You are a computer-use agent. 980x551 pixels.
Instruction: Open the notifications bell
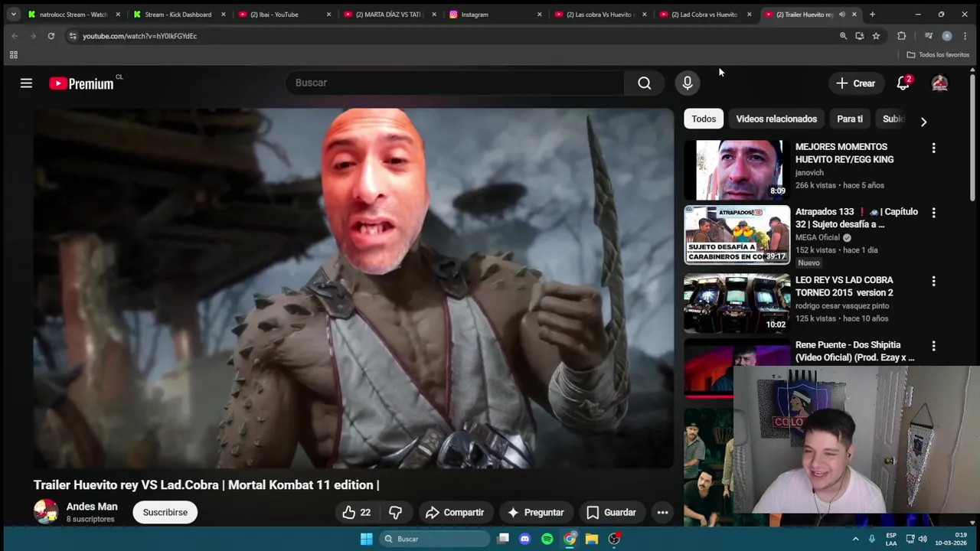click(903, 83)
